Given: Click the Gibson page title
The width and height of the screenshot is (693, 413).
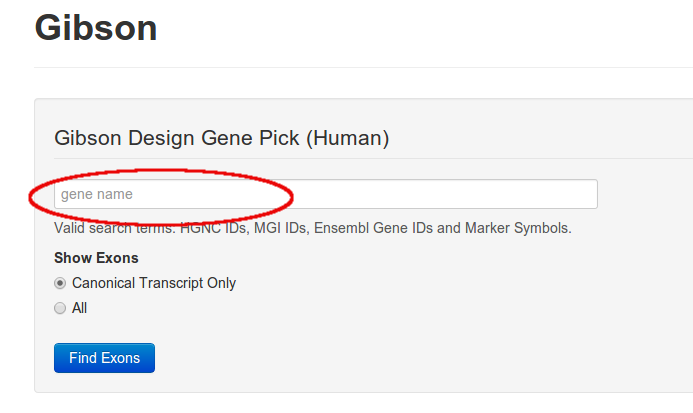Looking at the screenshot, I should (96, 27).
